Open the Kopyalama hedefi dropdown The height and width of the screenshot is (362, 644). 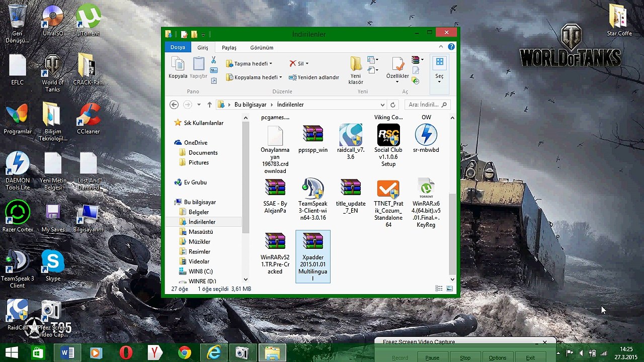[254, 77]
